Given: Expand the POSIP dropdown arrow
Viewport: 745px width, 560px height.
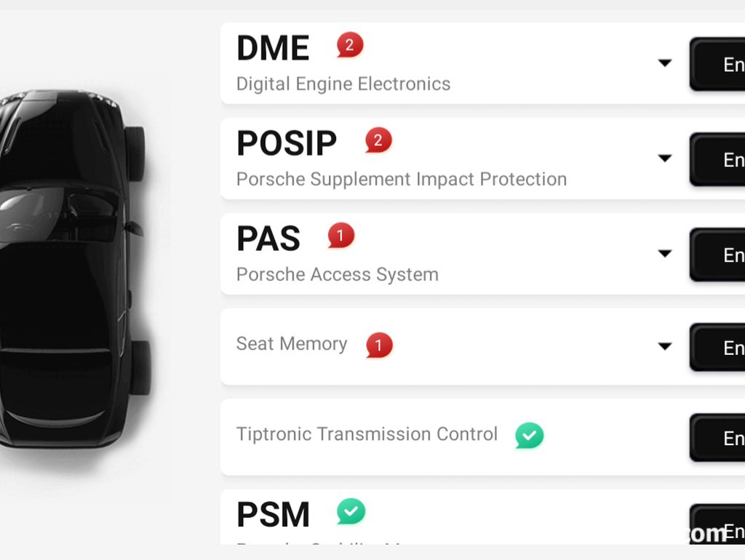Looking at the screenshot, I should coord(665,158).
